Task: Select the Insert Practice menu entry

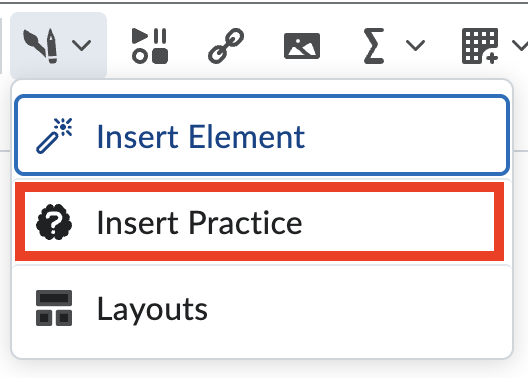Action: click(x=260, y=222)
